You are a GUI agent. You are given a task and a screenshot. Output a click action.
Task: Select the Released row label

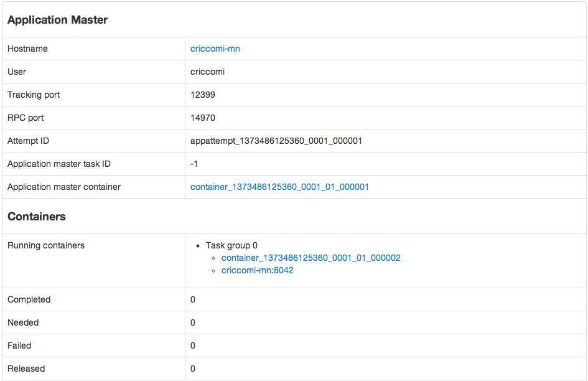click(x=26, y=369)
